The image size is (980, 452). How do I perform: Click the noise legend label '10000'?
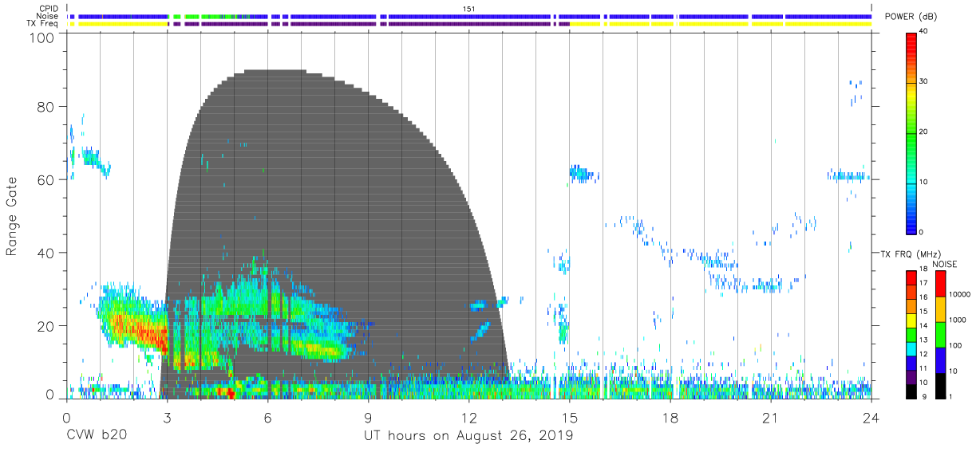(x=960, y=295)
